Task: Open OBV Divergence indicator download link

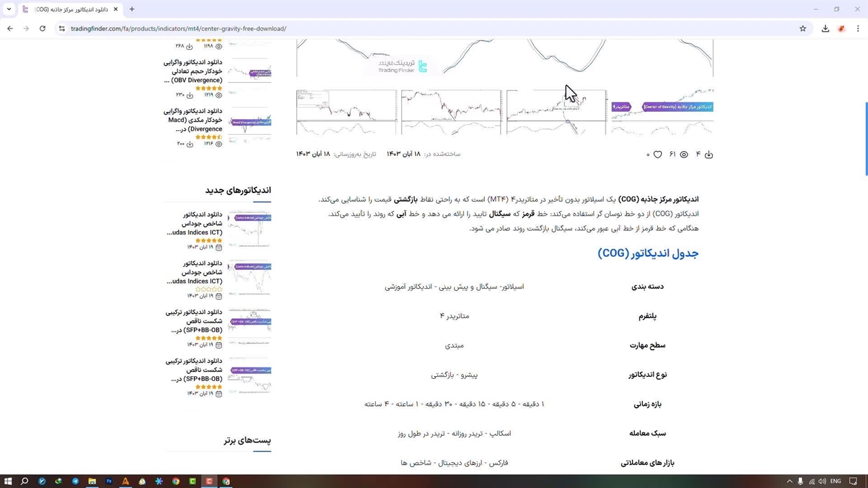Action: 193,71
